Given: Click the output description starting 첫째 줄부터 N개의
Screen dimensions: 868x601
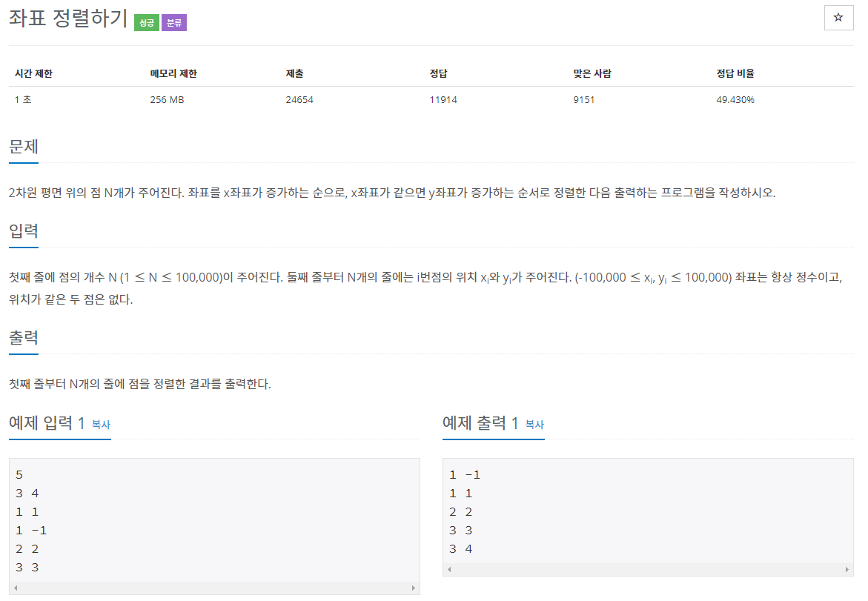Looking at the screenshot, I should (140, 384).
